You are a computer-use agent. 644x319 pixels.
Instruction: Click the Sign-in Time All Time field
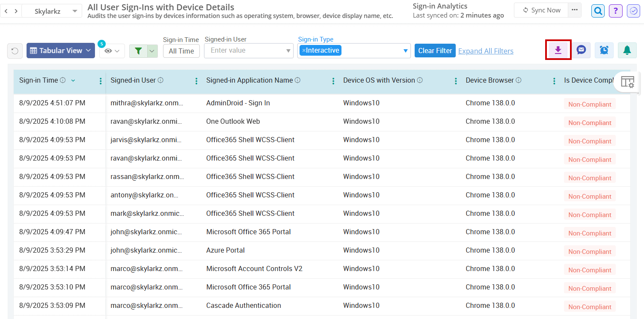click(x=181, y=51)
